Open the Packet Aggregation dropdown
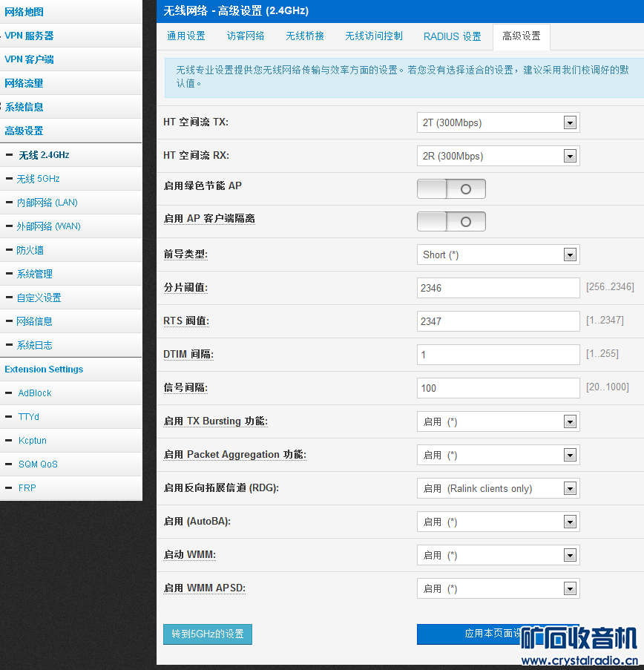 click(499, 455)
